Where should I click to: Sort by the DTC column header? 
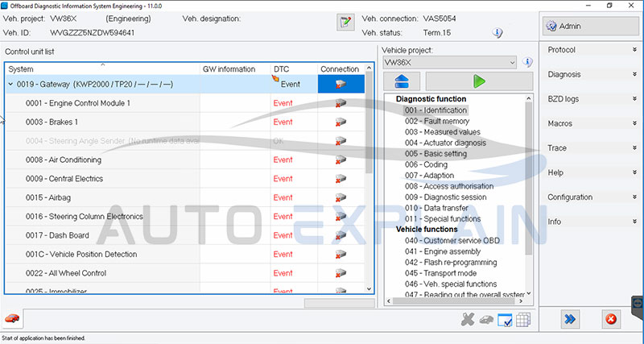pyautogui.click(x=294, y=69)
